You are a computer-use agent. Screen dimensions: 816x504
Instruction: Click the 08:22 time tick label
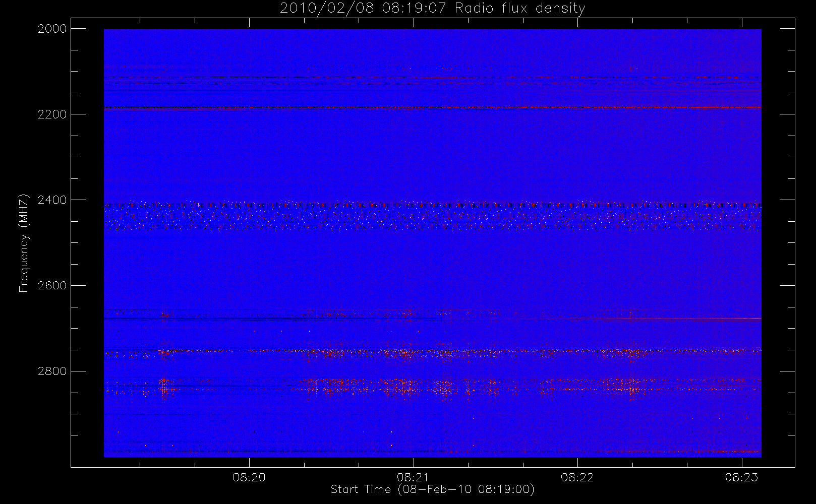(577, 477)
